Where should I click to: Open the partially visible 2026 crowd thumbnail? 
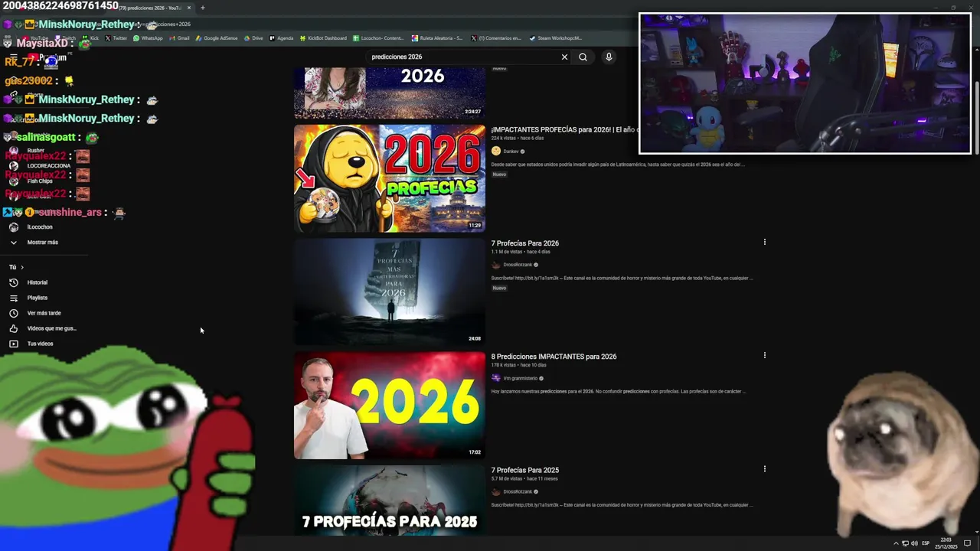(390, 93)
